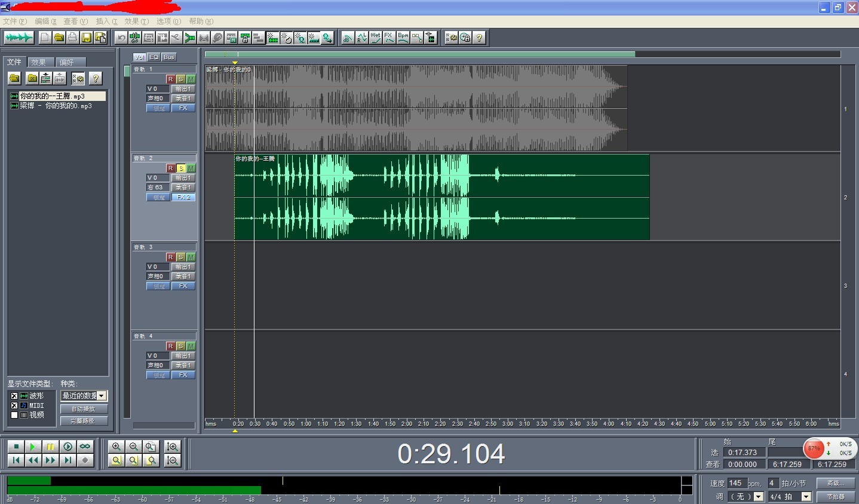Click the 节拍器 metronome button
Viewport: 859px width, 504px height.
coord(835,497)
